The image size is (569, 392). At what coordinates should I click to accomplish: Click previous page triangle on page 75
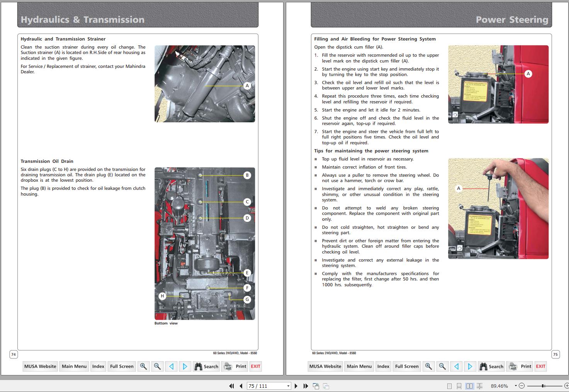point(456,367)
